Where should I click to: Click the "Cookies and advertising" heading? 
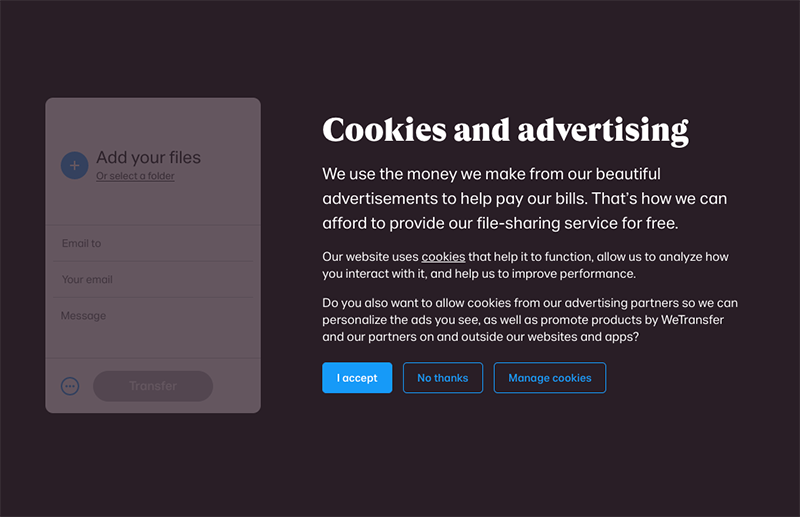click(x=505, y=130)
